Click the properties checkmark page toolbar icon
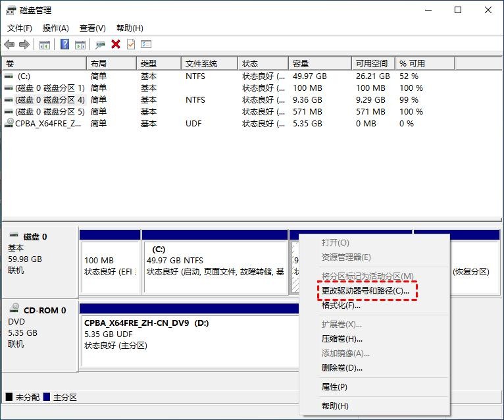The width and height of the screenshot is (504, 420). point(131,44)
